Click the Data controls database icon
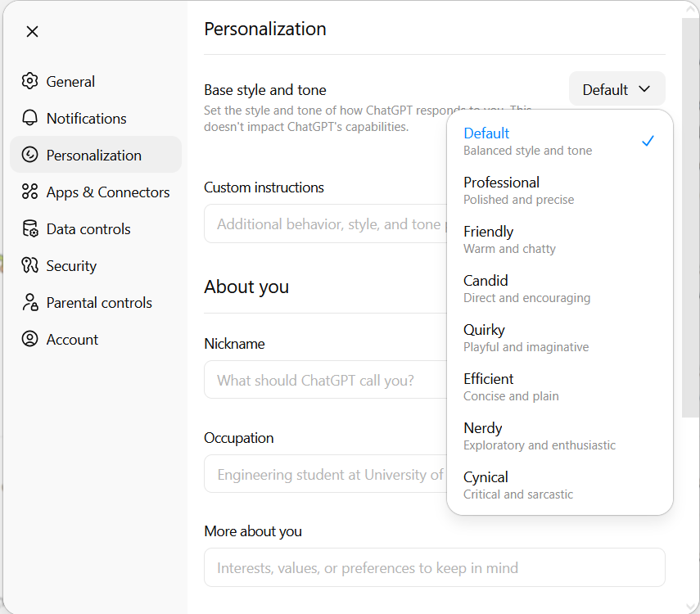Viewport: 700px width, 614px height. 30,228
